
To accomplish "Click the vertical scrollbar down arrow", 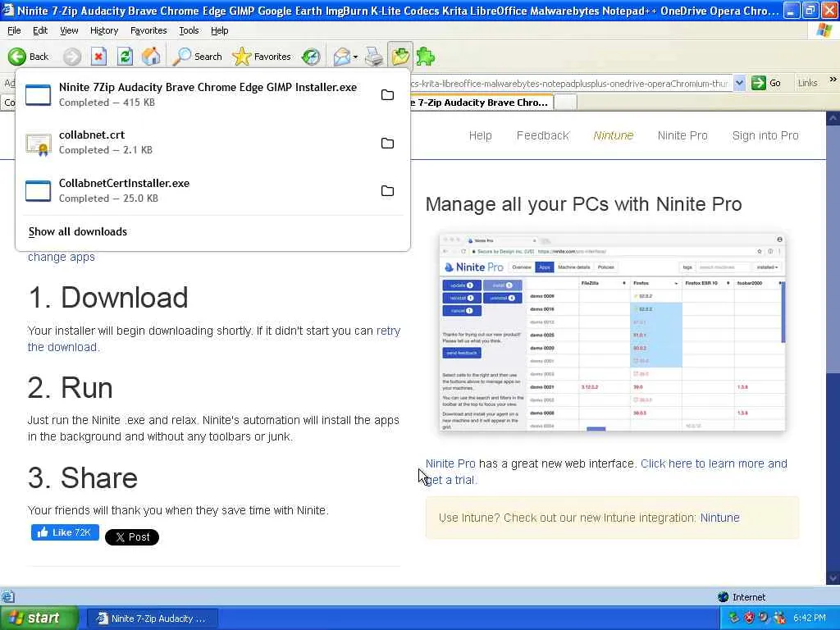I will (x=833, y=578).
